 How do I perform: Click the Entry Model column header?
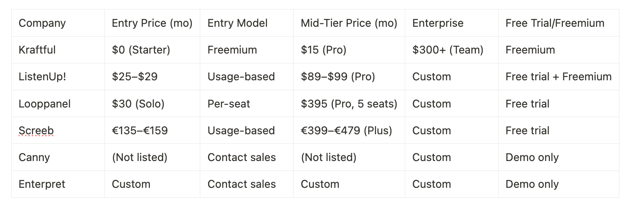pos(237,23)
